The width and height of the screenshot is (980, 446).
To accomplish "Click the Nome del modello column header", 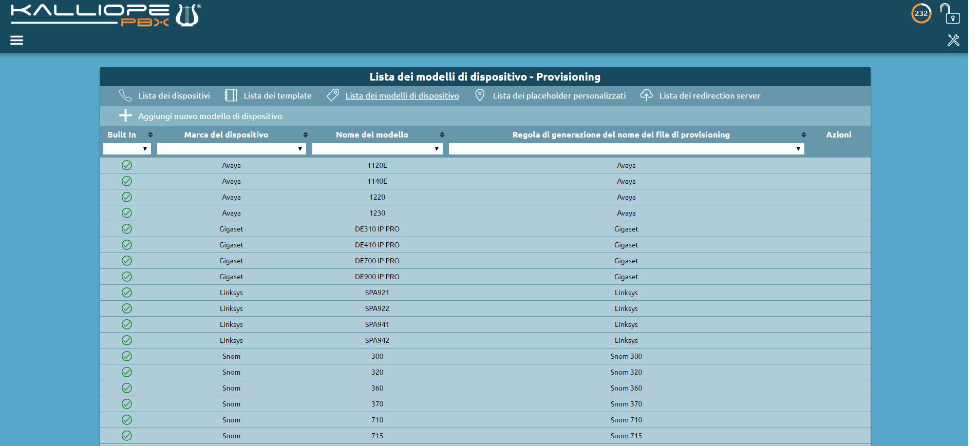I will coord(372,134).
